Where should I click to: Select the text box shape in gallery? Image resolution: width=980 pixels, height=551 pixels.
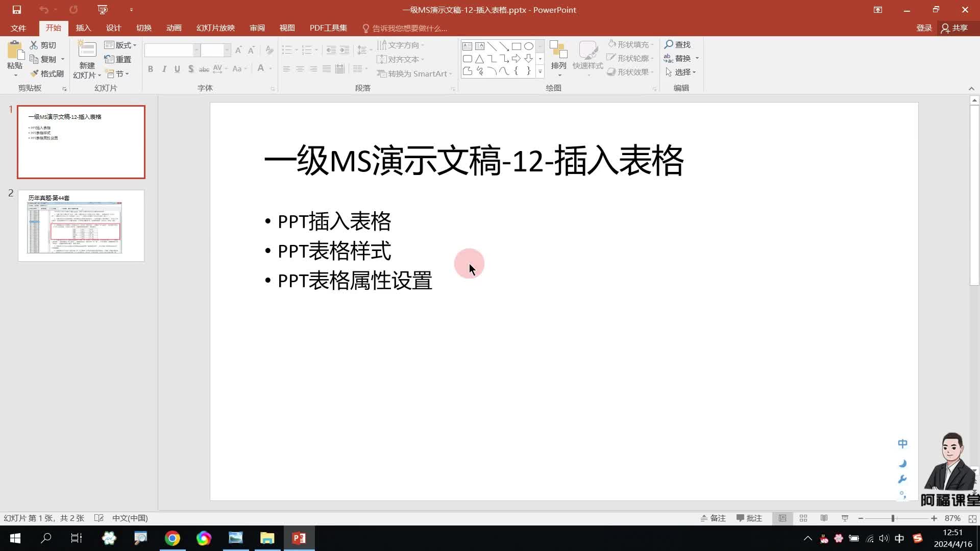(x=467, y=46)
